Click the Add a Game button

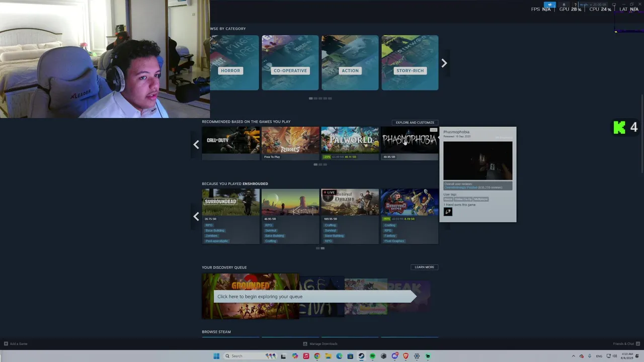[16, 344]
